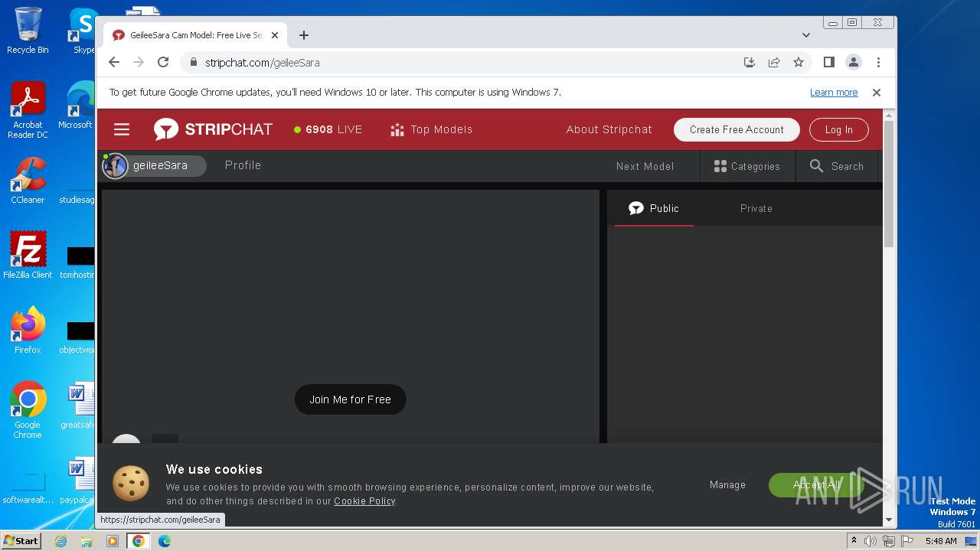Click the taskbar clock showing 5:48 AM

click(941, 541)
